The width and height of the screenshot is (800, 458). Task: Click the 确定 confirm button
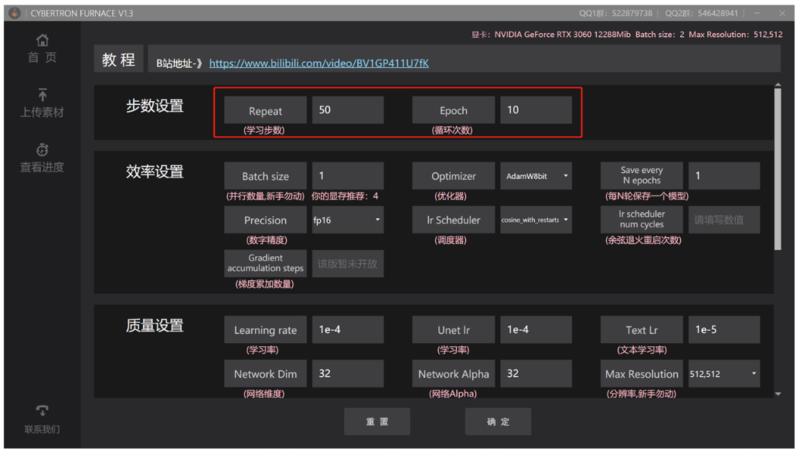tap(498, 422)
